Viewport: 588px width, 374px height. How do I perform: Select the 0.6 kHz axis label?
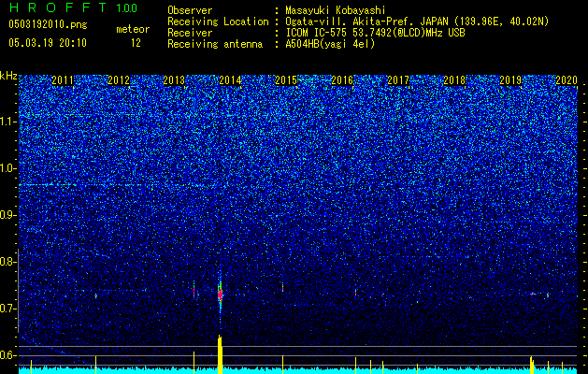[x=8, y=355]
